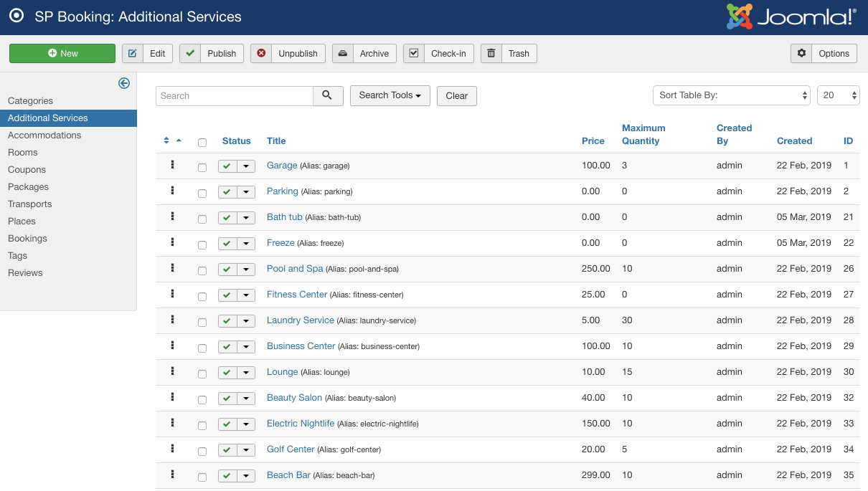868x491 pixels.
Task: Open the Laundry Service title link
Action: 300,320
